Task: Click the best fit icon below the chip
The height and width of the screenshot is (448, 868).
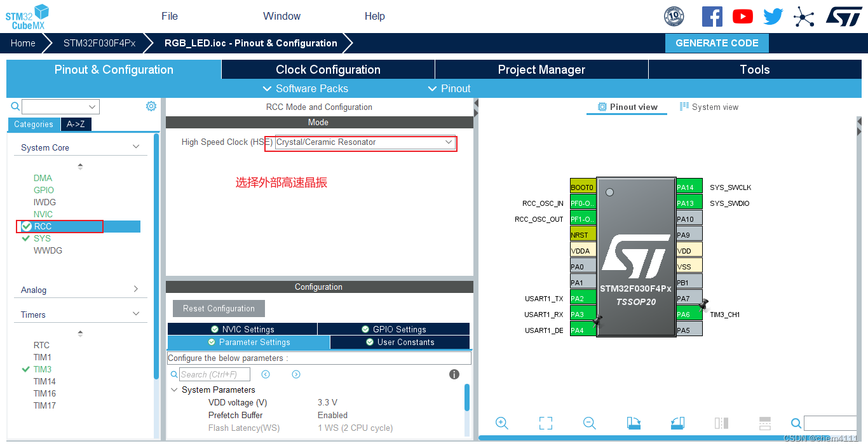Action: (545, 423)
